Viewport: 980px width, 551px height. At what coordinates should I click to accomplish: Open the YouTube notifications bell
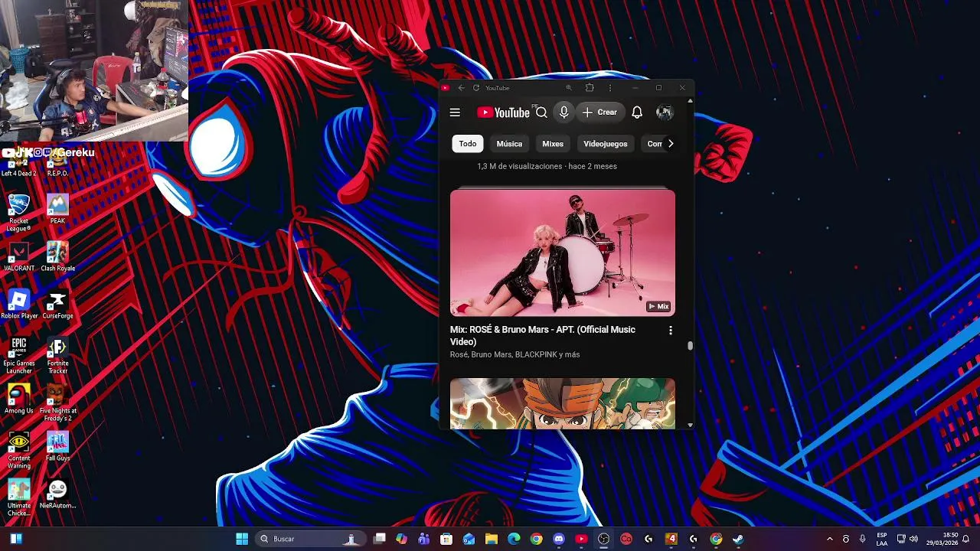point(637,112)
